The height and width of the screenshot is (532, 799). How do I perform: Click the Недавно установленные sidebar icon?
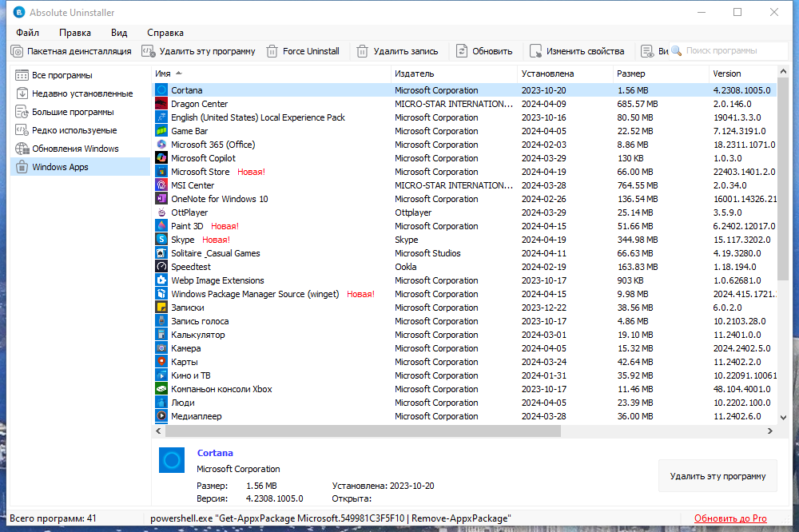(x=22, y=93)
